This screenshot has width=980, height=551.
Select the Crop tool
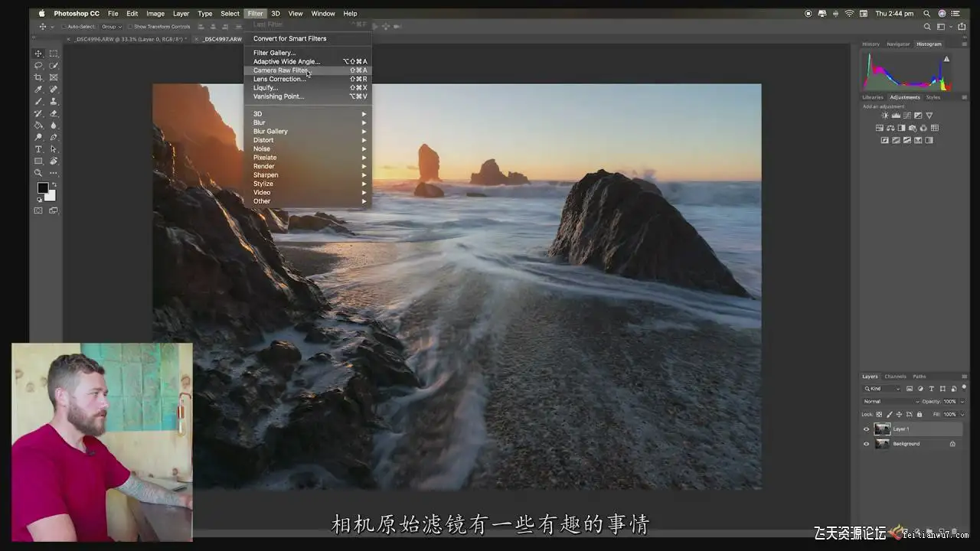(38, 77)
